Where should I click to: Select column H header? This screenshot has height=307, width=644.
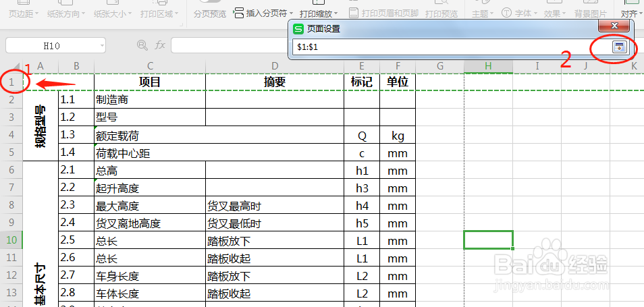pyautogui.click(x=488, y=65)
